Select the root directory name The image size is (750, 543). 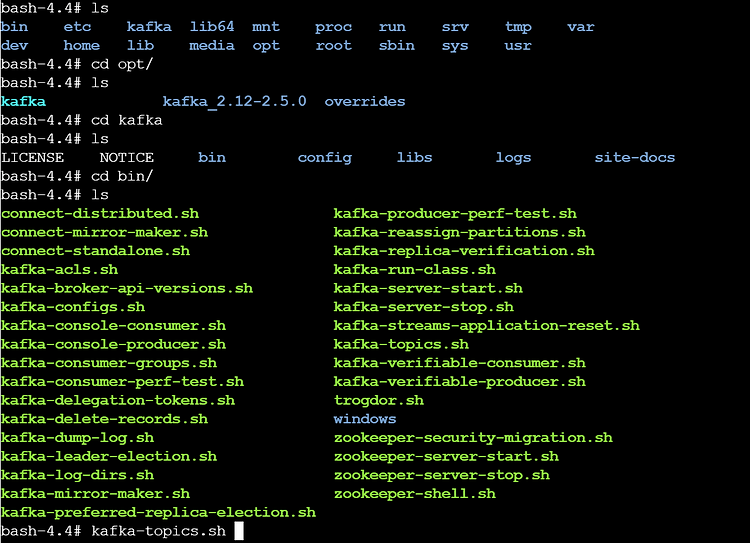pyautogui.click(x=333, y=45)
